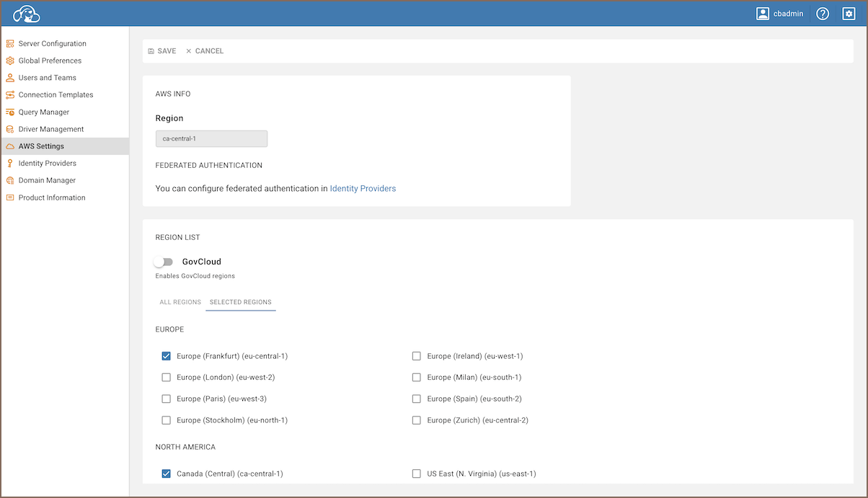The image size is (868, 498).
Task: Open the settings gear in top bar
Action: pos(849,14)
